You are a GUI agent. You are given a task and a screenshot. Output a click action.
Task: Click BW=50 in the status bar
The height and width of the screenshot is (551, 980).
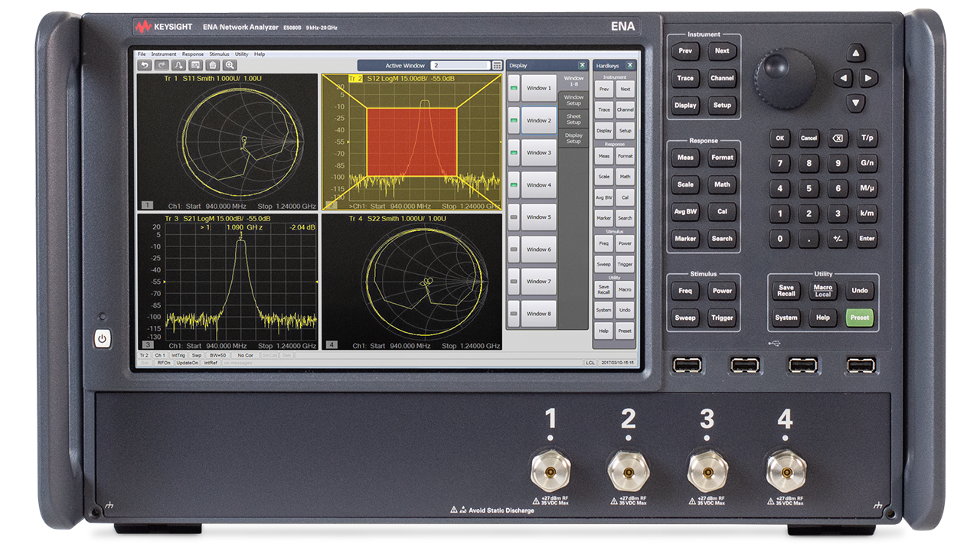[x=218, y=355]
